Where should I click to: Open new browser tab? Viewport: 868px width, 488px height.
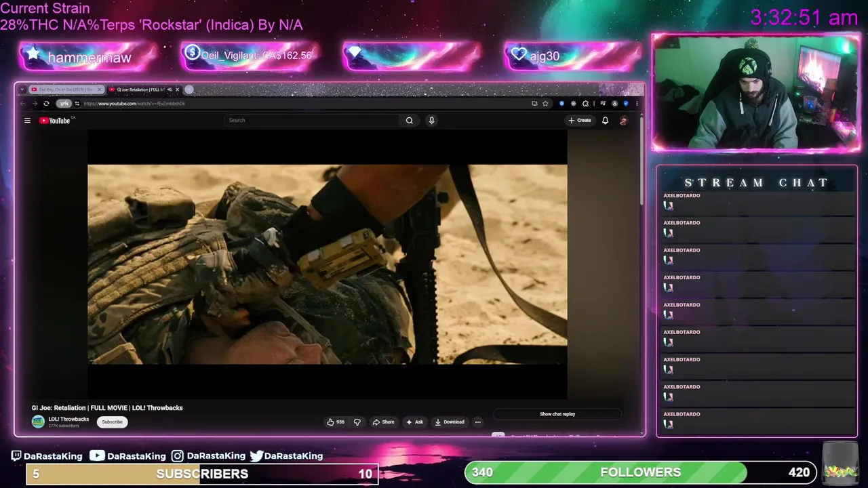pyautogui.click(x=189, y=89)
